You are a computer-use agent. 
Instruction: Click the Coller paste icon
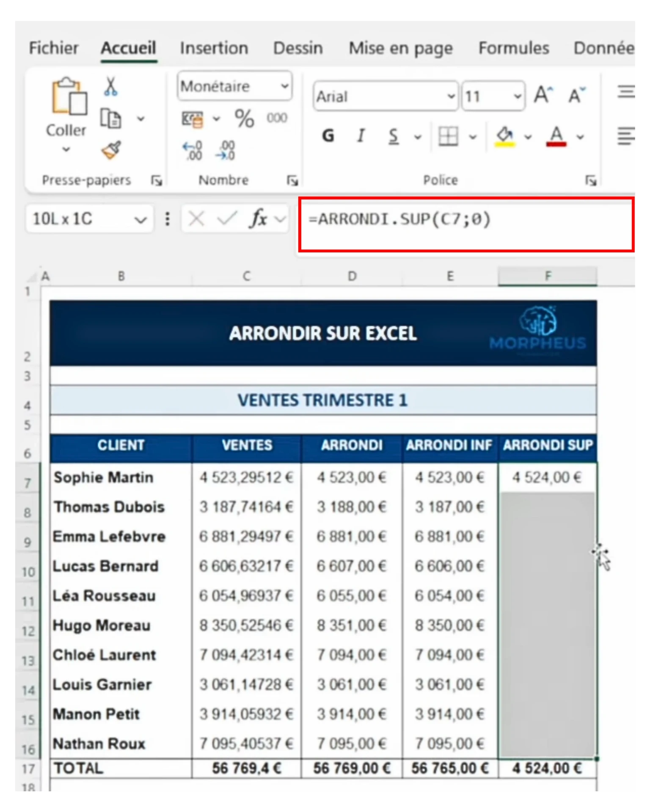[x=69, y=97]
